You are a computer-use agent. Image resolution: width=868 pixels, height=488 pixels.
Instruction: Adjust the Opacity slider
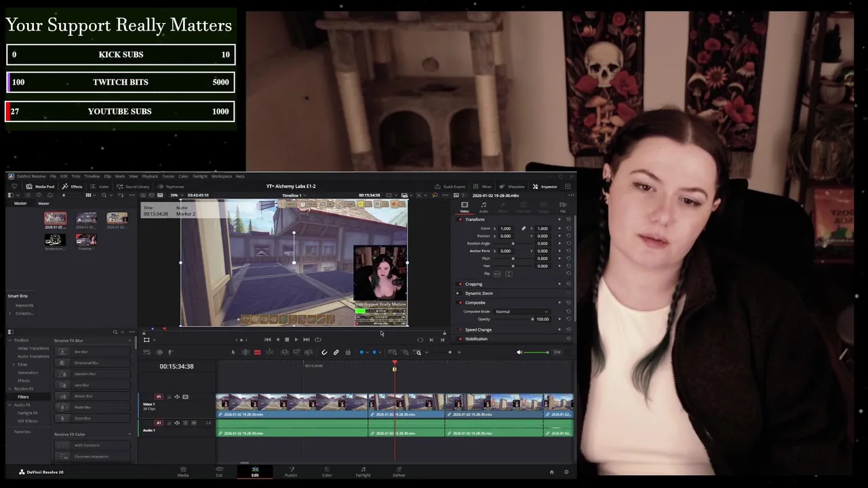click(513, 319)
